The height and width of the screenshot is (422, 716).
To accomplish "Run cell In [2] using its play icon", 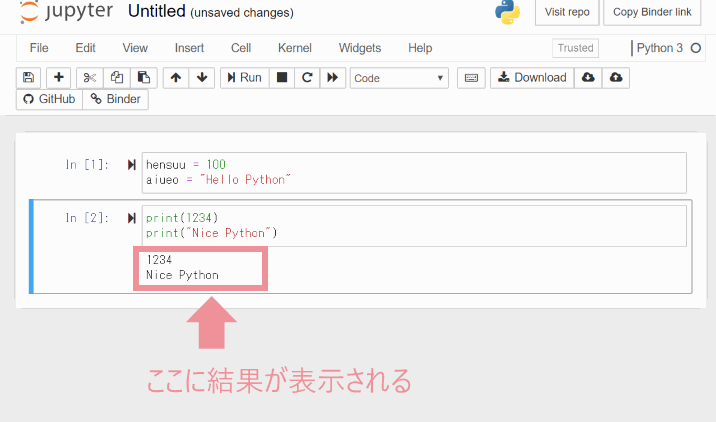I will pyautogui.click(x=132, y=218).
